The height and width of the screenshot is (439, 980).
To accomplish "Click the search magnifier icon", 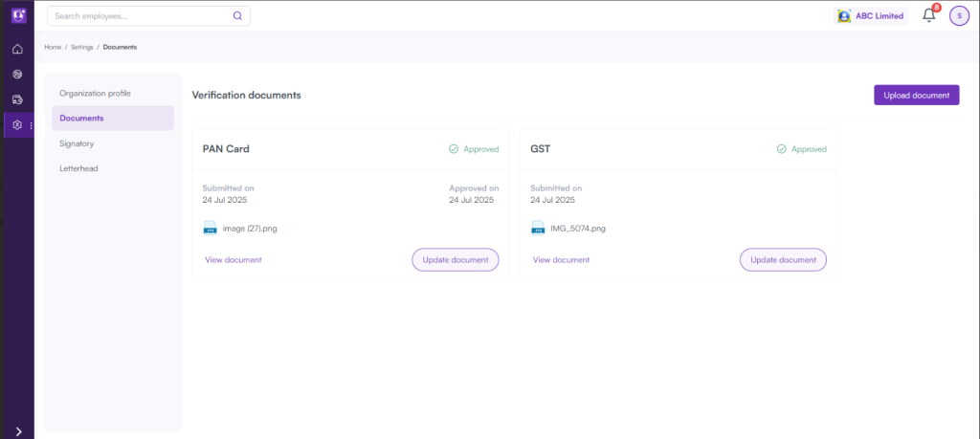I will [x=237, y=16].
